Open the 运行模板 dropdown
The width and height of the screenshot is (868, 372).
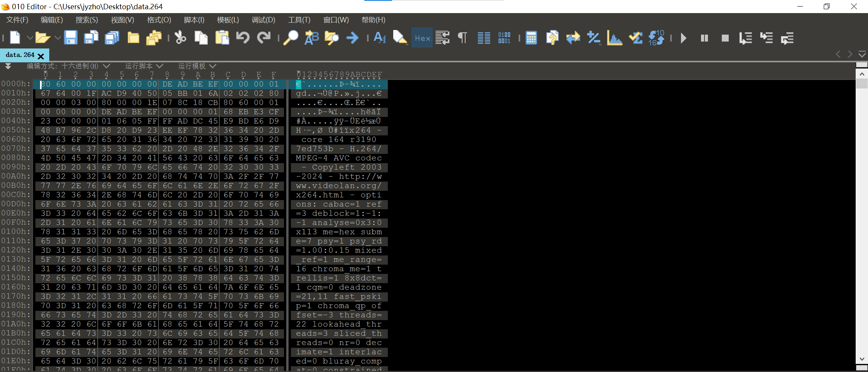[x=197, y=66]
